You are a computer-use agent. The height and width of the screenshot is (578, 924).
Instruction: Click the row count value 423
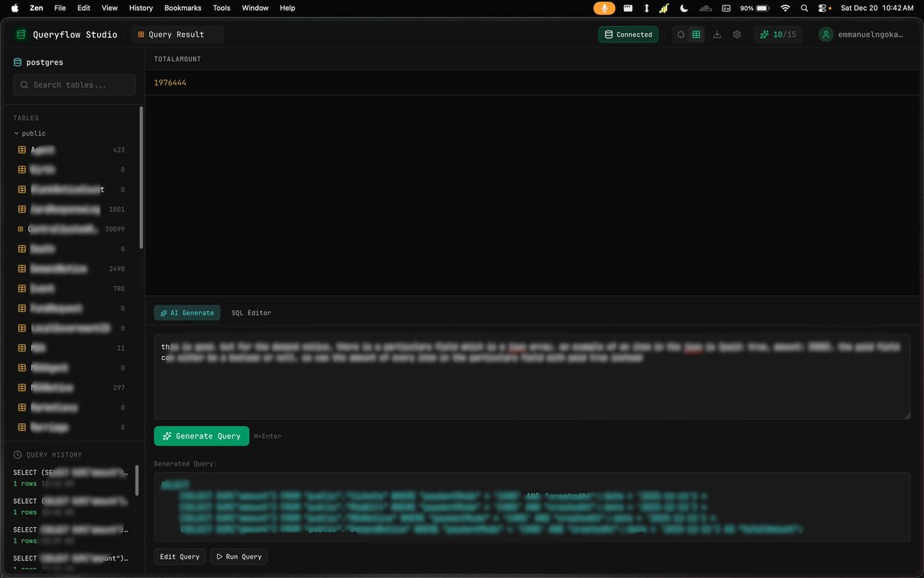[118, 150]
